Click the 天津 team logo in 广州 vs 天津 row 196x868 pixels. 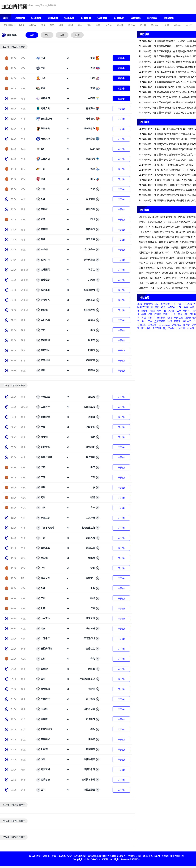pyautogui.click(x=98, y=68)
